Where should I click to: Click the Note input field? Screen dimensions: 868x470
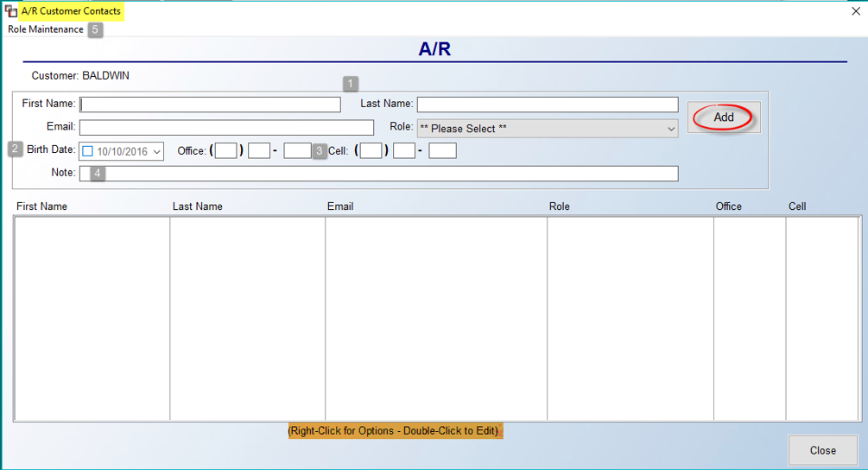(378, 174)
